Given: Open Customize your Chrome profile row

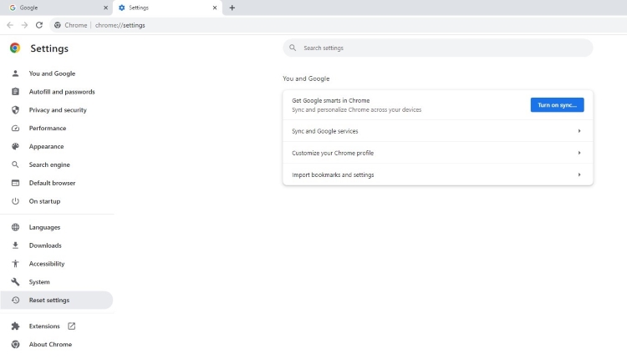Looking at the screenshot, I should (x=438, y=153).
